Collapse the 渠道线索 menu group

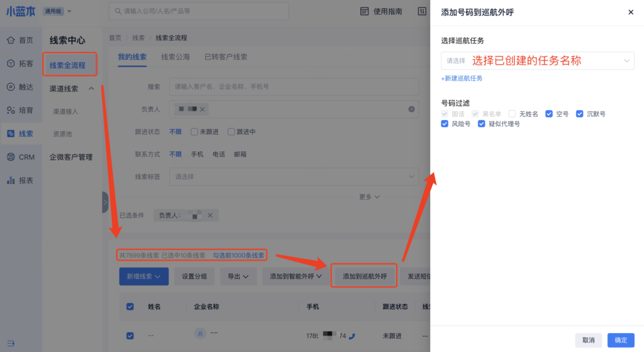pos(91,89)
